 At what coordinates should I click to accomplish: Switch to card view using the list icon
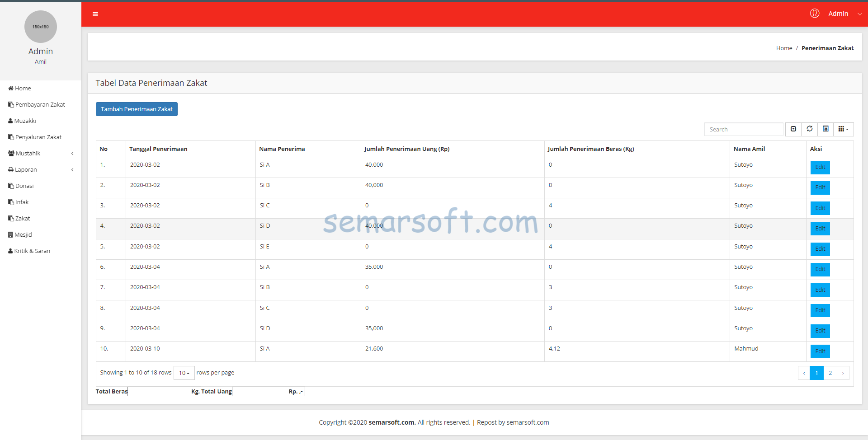[x=826, y=129]
